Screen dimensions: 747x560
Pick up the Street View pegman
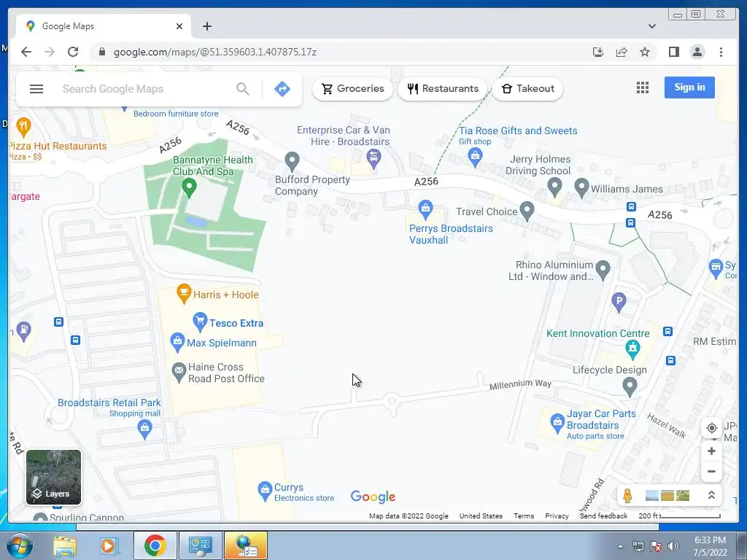click(x=627, y=496)
